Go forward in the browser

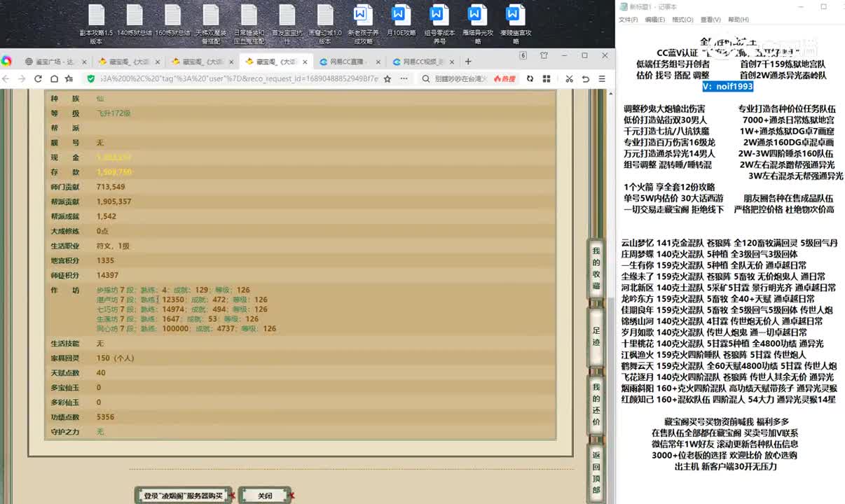[x=22, y=79]
